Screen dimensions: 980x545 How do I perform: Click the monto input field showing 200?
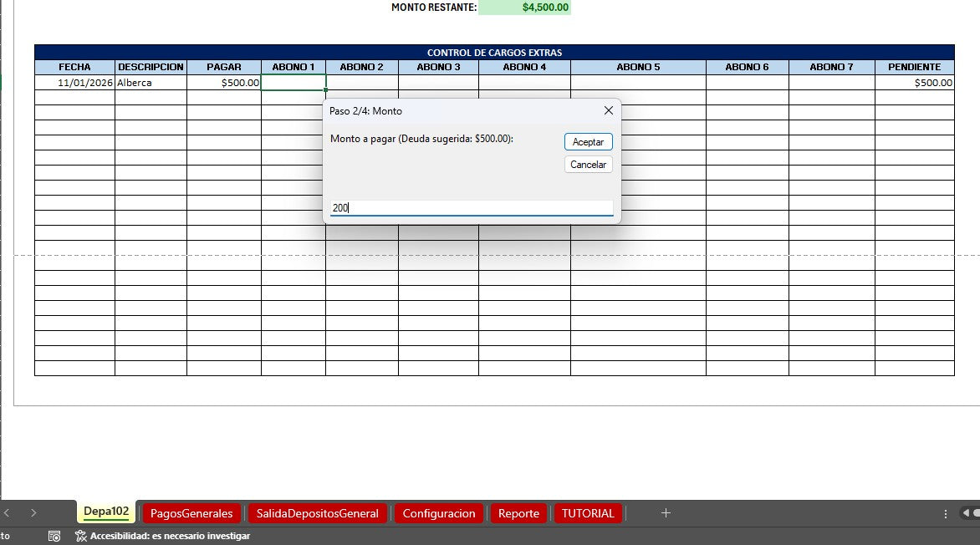point(471,207)
